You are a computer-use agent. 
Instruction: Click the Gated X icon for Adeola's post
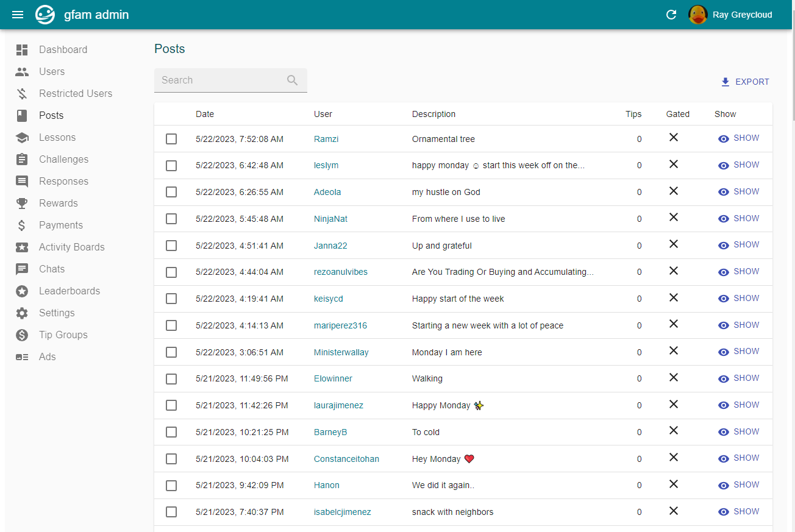pos(674,191)
